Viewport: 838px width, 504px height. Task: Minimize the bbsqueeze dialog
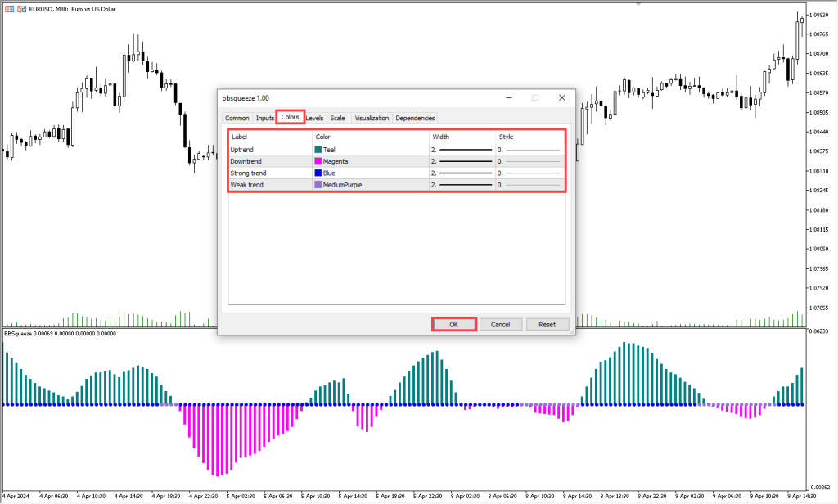click(509, 98)
